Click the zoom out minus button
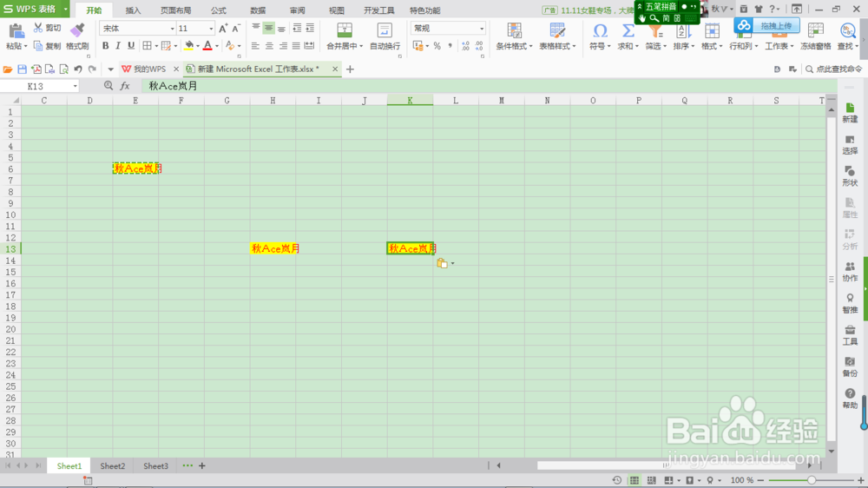The height and width of the screenshot is (488, 868). [760, 480]
